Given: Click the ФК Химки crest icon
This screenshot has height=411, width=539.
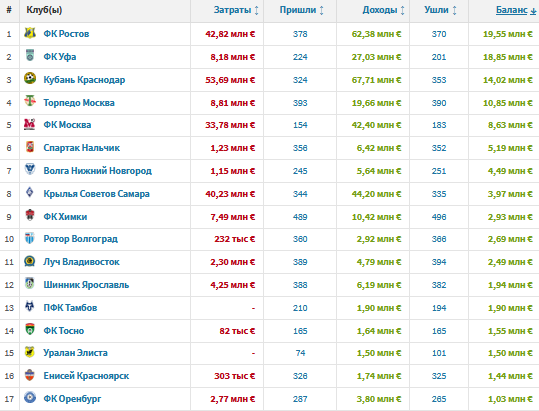Looking at the screenshot, I should tap(30, 215).
